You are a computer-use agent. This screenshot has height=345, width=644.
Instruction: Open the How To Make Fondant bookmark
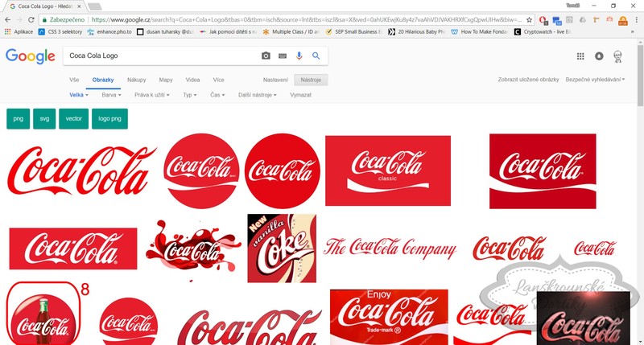[480, 31]
